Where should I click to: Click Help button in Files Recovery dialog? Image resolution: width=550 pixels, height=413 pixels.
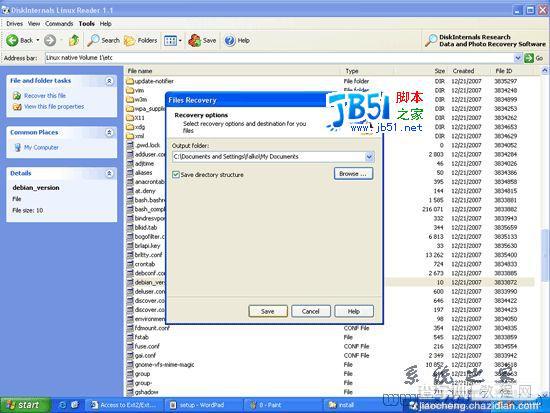pos(354,311)
